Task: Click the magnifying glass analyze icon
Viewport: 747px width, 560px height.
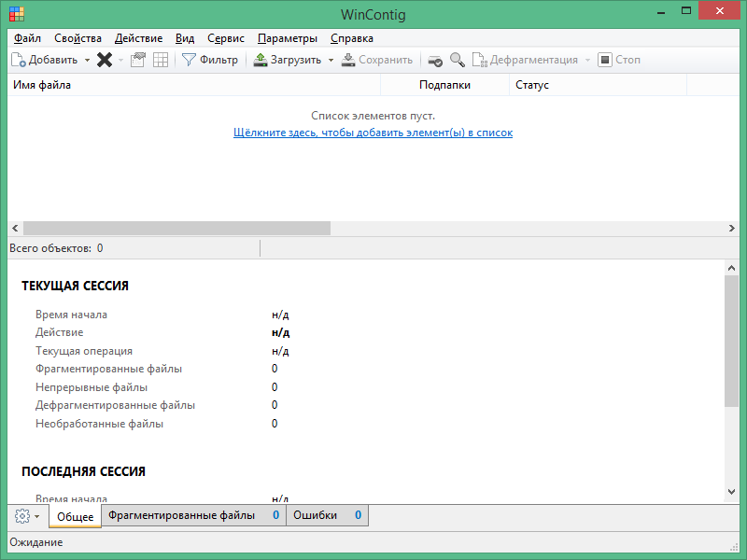Action: (457, 60)
